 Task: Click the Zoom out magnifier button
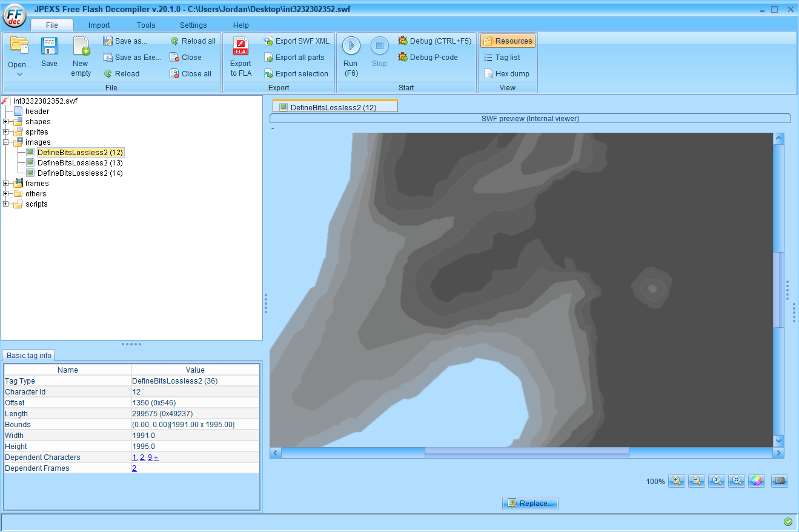(697, 480)
